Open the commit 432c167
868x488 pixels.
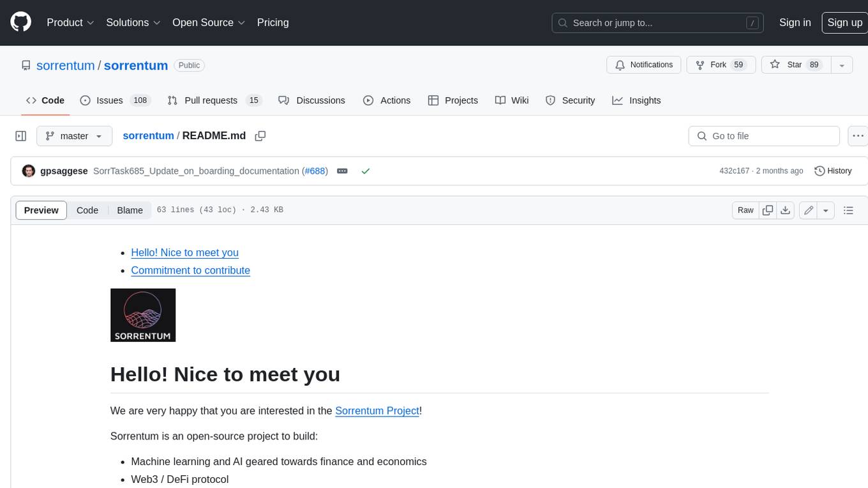click(x=734, y=171)
